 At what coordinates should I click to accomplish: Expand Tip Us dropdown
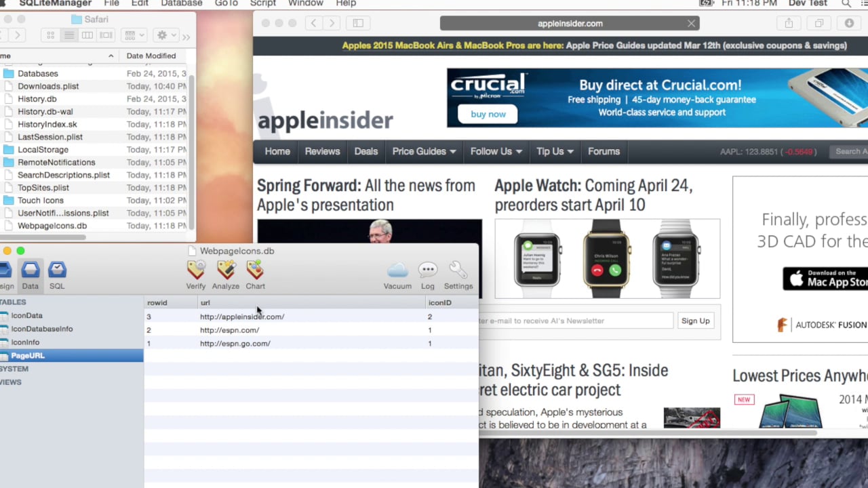[555, 151]
